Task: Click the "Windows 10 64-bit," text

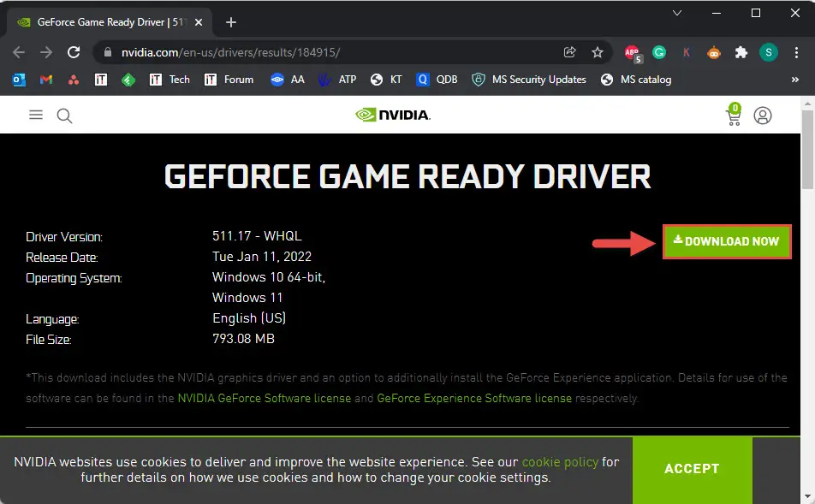Action: [269, 277]
